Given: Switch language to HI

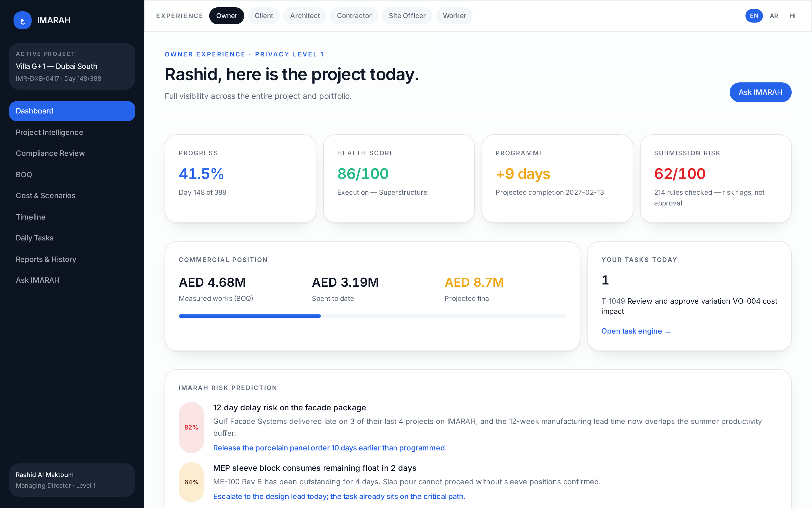Looking at the screenshot, I should 792,16.
